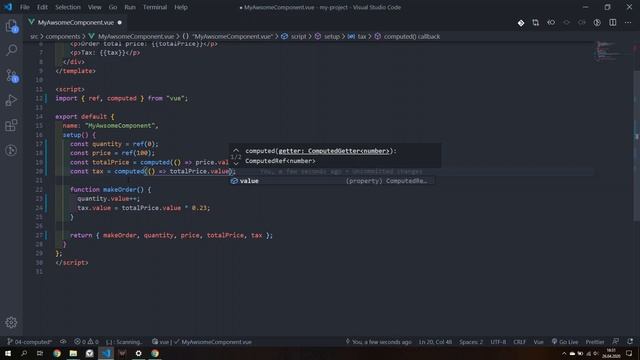Screen dimensions: 640x360
Task: Click the editor vertical scrollbar
Action: pos(636,146)
